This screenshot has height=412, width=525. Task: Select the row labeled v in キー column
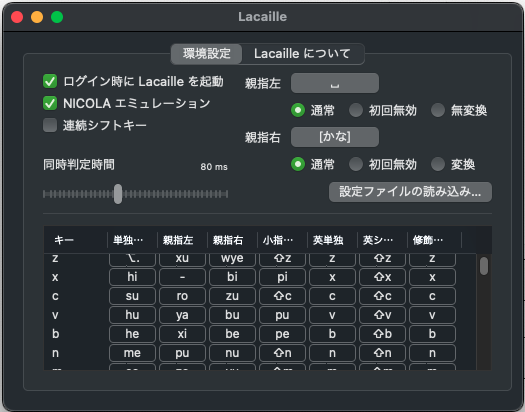tap(55, 315)
